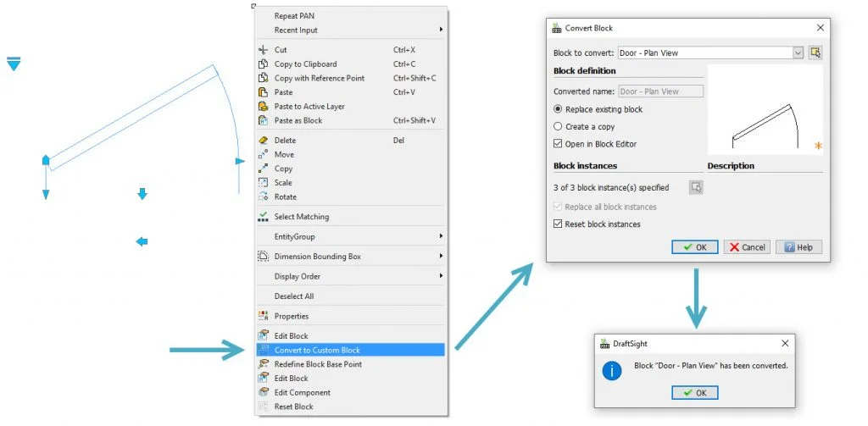Screen dimensions: 868x426
Task: Click the Rotate icon in context menu
Action: [x=263, y=196]
